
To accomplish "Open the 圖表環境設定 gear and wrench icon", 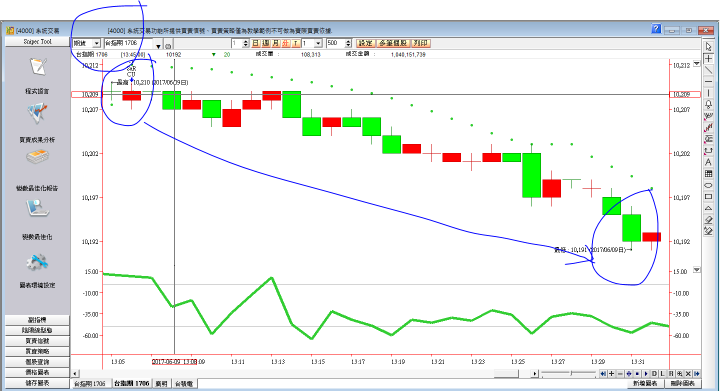I will pos(37,263).
